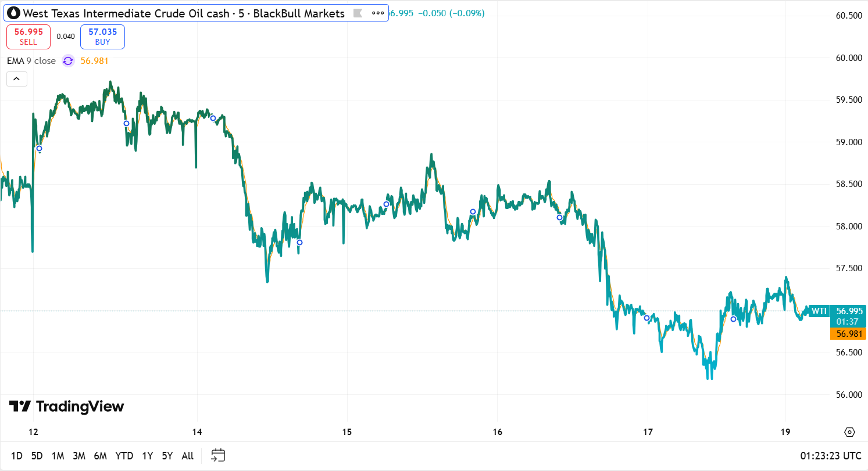Click the WTI price label tag
Viewport: 868px width, 471px height.
tap(819, 311)
